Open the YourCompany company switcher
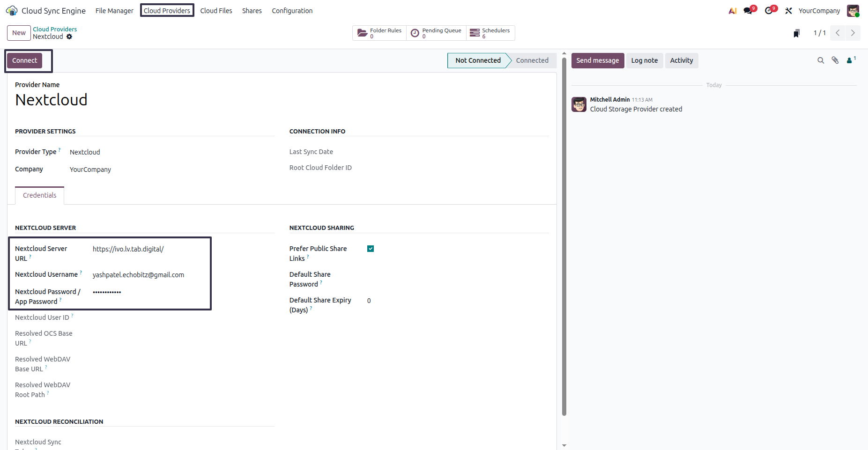 point(819,11)
